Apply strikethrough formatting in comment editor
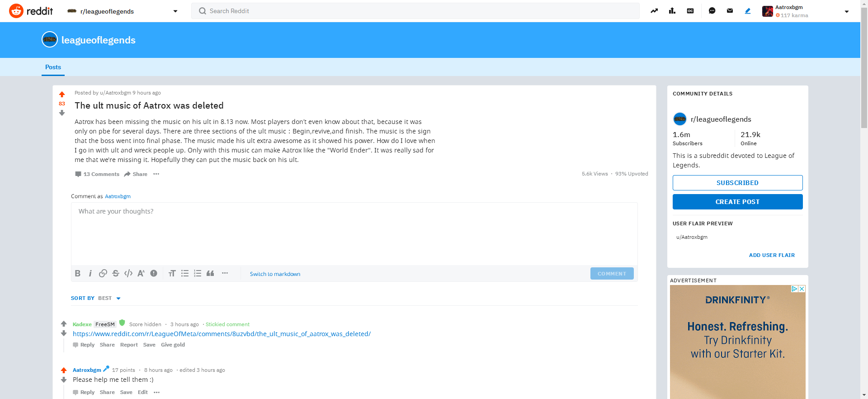Viewport: 868px width, 399px height. [x=116, y=273]
